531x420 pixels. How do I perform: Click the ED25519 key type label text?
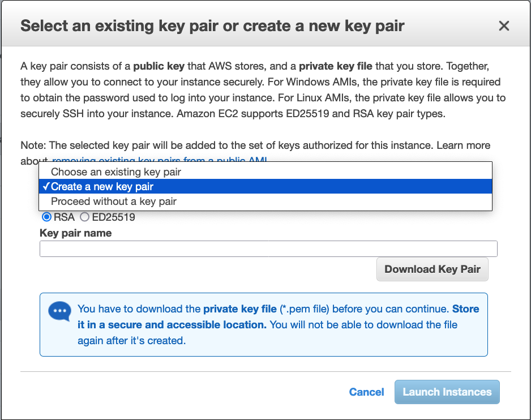[113, 217]
